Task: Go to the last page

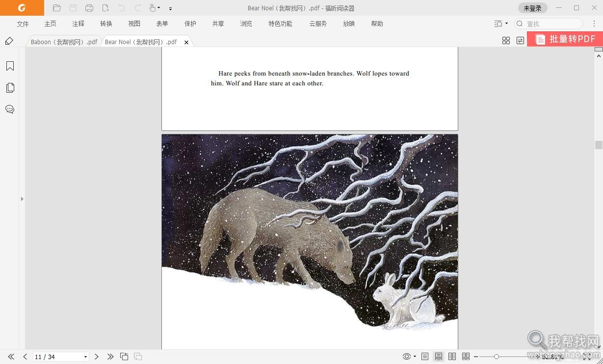Action: click(x=110, y=357)
